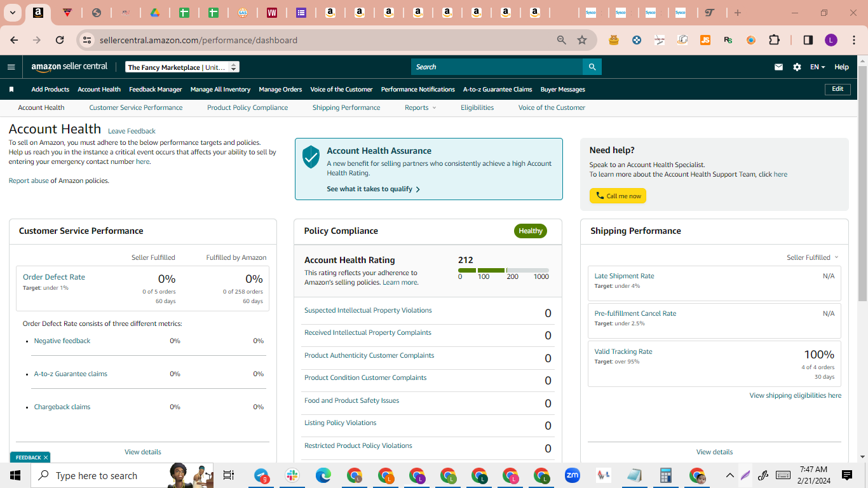
Task: Open Task View on the taskbar
Action: [229, 475]
